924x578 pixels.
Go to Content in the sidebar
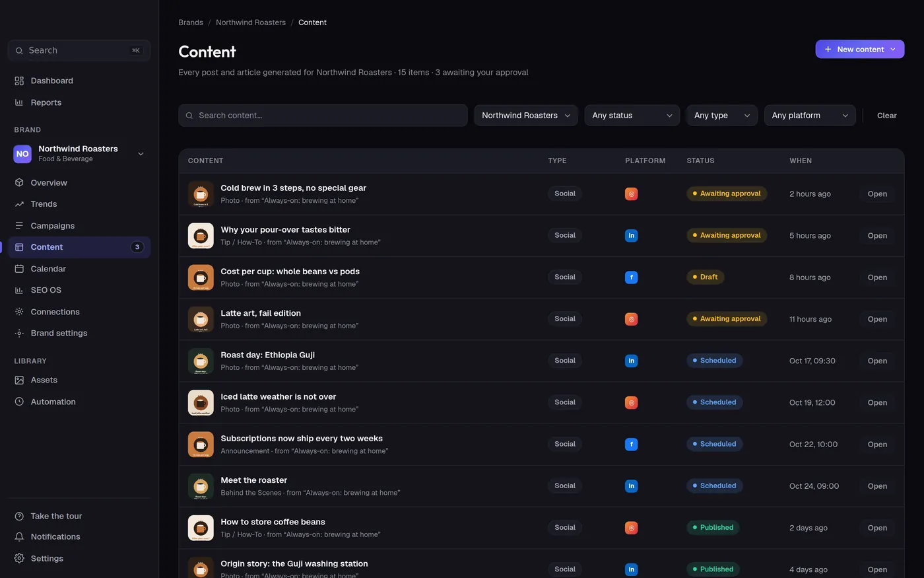pos(79,247)
